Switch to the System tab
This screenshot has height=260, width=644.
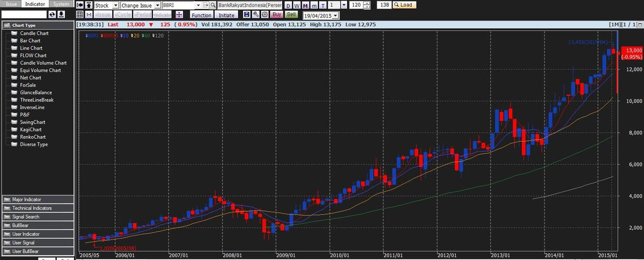[x=61, y=4]
